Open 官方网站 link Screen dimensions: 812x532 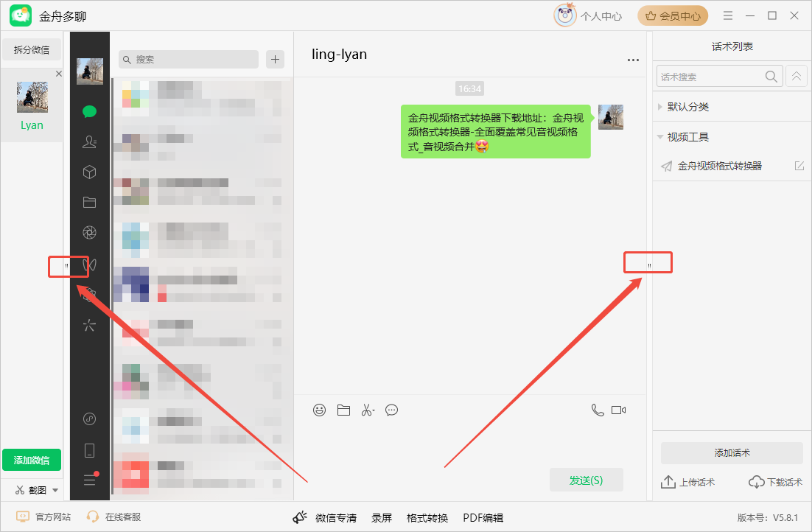point(43,517)
